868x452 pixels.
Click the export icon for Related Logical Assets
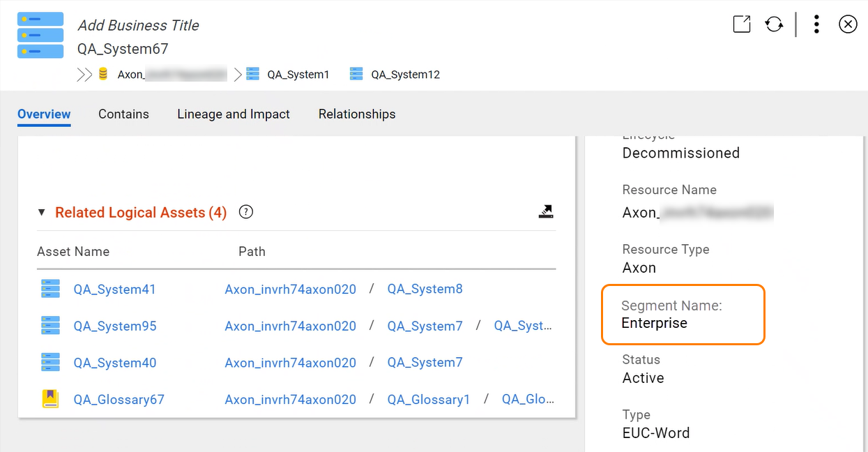tap(546, 211)
